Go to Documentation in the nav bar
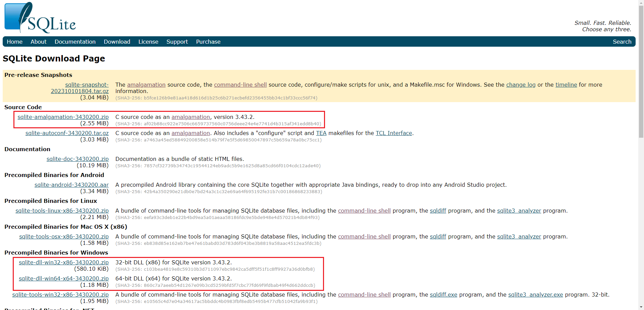The height and width of the screenshot is (310, 644). 75,42
